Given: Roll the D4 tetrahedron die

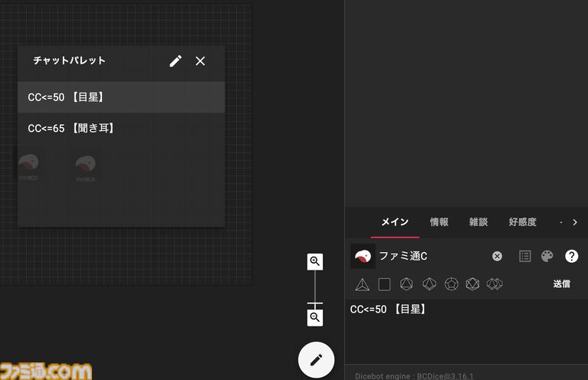Looking at the screenshot, I should click(363, 284).
